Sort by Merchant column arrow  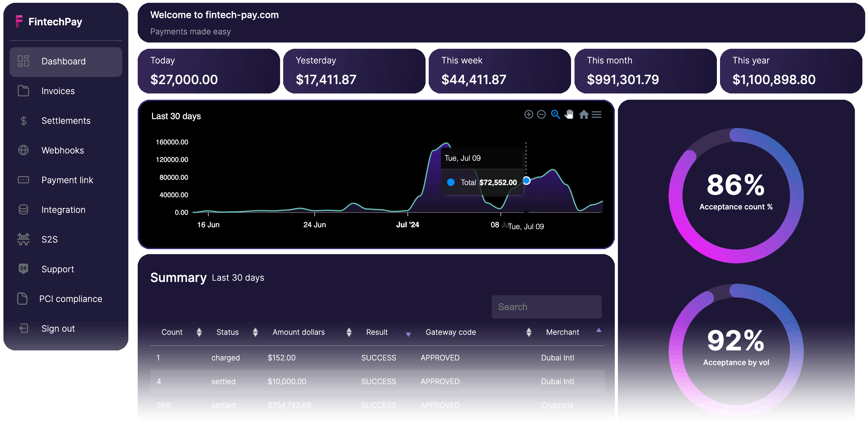[599, 330]
